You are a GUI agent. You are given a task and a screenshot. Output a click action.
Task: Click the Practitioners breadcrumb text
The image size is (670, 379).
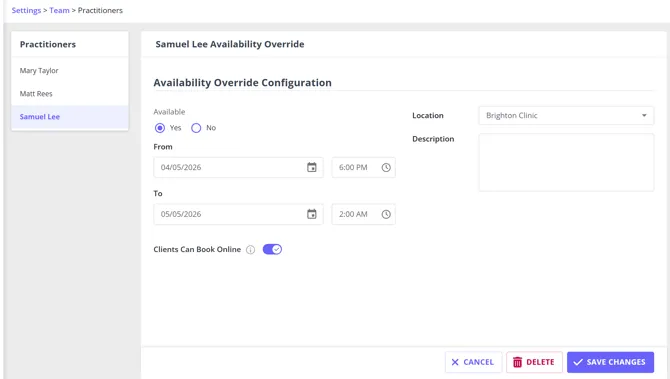[100, 10]
